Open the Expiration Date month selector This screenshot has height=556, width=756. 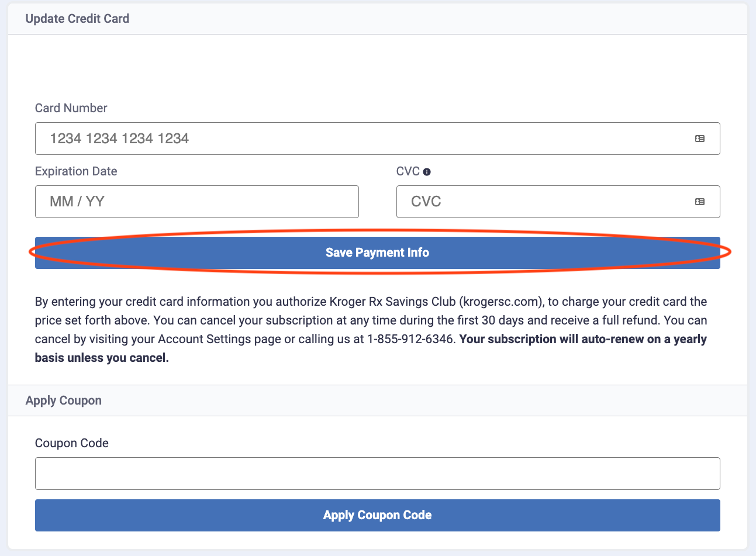tap(197, 201)
